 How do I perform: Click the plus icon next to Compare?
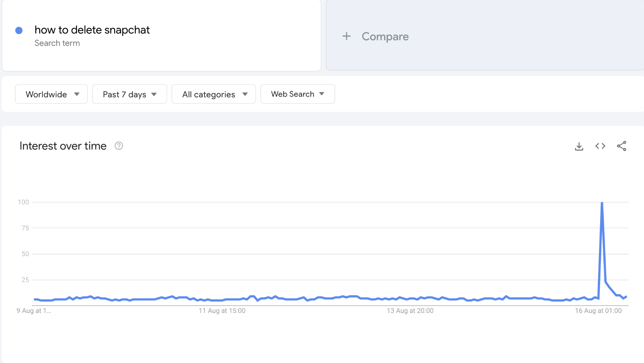pos(347,36)
